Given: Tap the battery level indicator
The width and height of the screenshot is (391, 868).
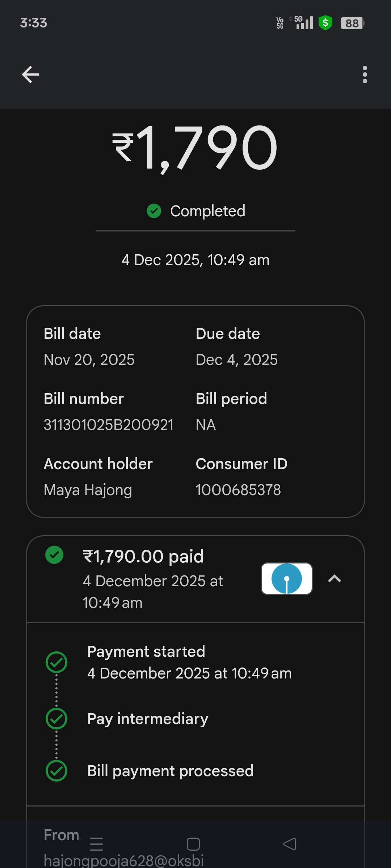Looking at the screenshot, I should tap(352, 23).
